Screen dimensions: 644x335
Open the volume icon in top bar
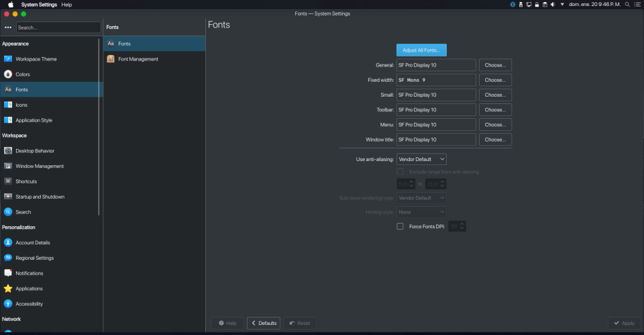pyautogui.click(x=553, y=5)
